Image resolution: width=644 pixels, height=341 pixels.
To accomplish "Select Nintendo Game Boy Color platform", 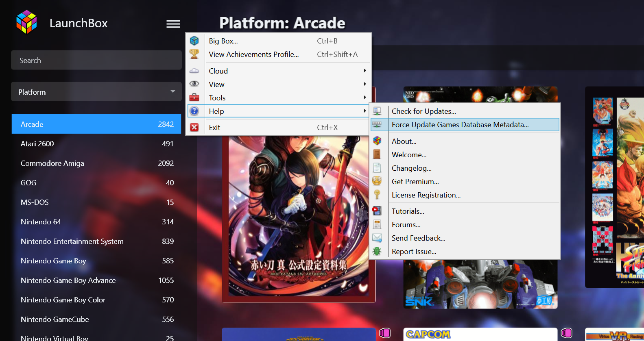I will click(96, 300).
